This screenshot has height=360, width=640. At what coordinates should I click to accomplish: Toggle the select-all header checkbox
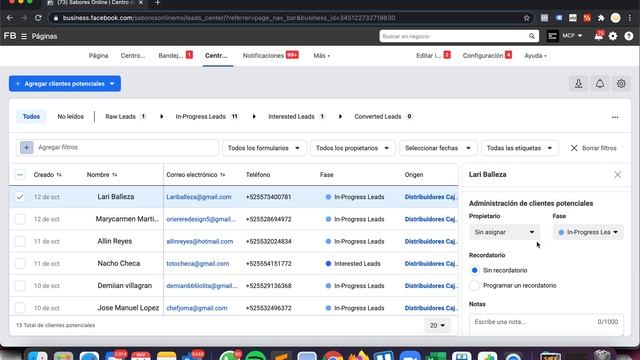pyautogui.click(x=20, y=175)
